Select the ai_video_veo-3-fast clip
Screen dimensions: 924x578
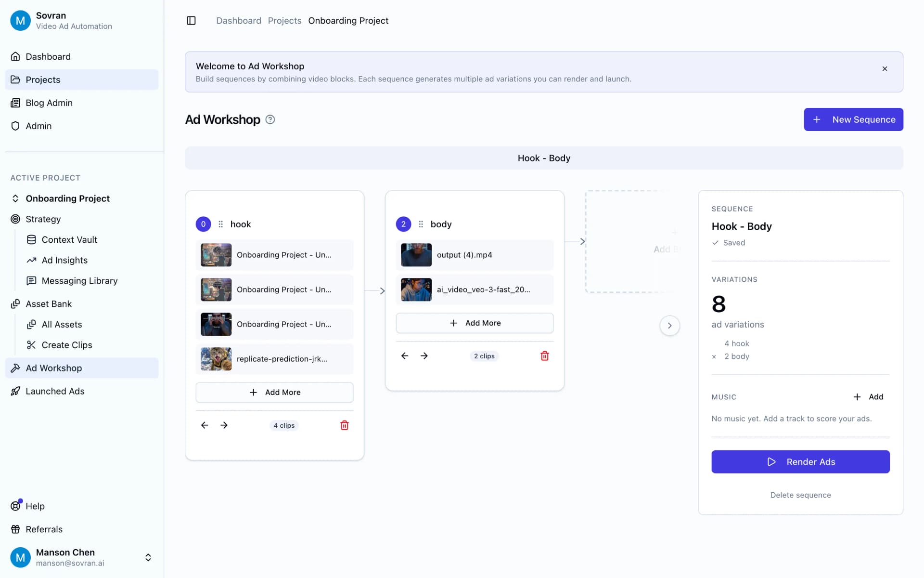click(475, 289)
